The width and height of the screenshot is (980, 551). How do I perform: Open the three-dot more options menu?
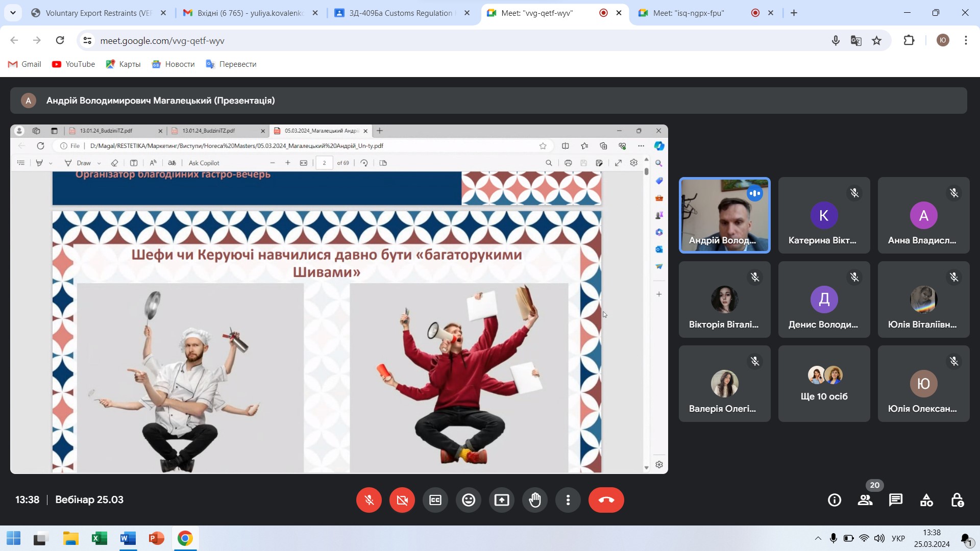(x=568, y=500)
